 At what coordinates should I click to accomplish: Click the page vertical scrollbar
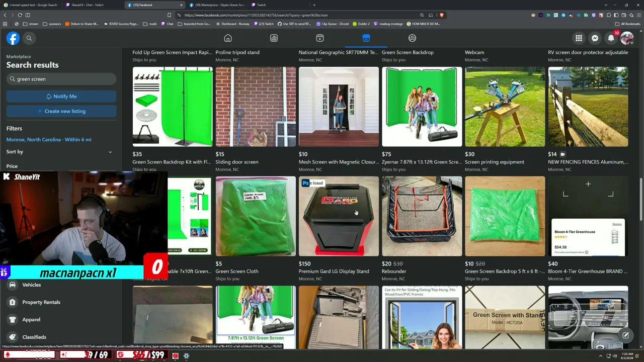[641, 199]
